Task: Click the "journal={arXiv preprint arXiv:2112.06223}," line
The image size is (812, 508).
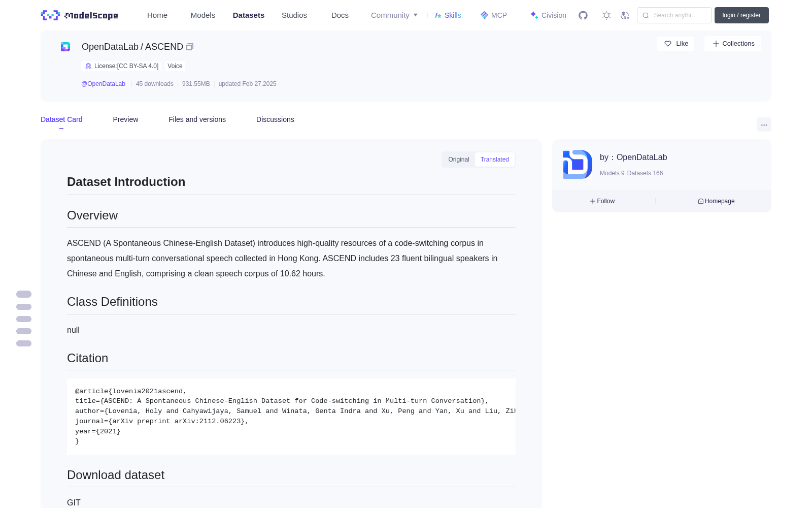Action: [162, 421]
